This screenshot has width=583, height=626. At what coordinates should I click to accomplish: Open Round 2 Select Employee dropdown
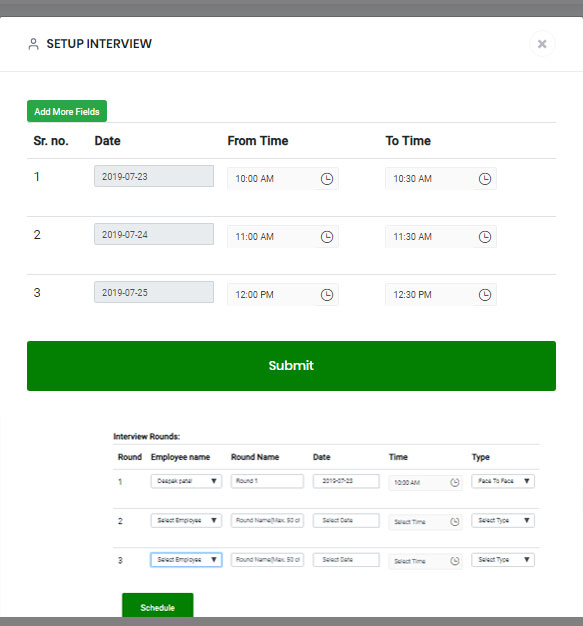point(186,520)
